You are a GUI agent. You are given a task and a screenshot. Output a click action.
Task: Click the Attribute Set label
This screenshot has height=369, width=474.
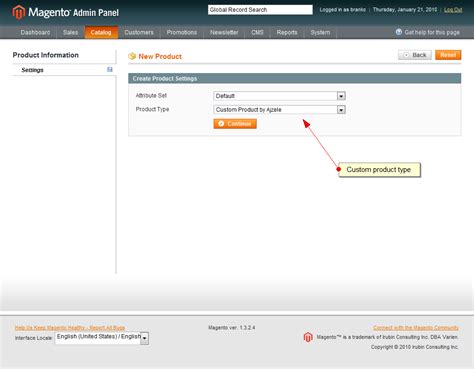coord(151,96)
